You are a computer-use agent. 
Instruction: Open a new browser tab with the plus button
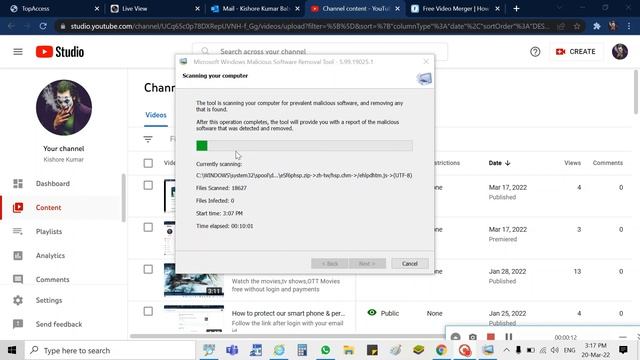coord(516,9)
